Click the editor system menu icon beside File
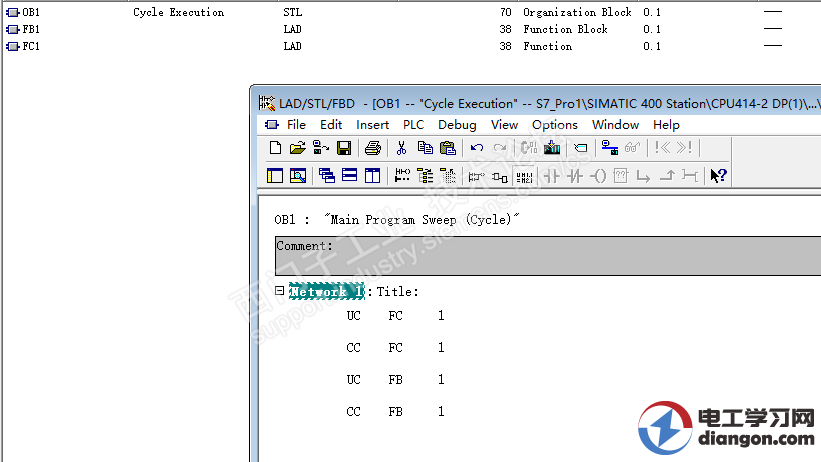The height and width of the screenshot is (462, 821). [272, 125]
